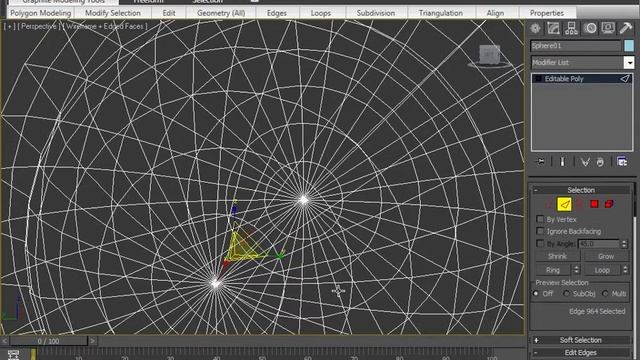Switch to Freeform ribbon tab
This screenshot has height=360, width=640.
(148, 2)
